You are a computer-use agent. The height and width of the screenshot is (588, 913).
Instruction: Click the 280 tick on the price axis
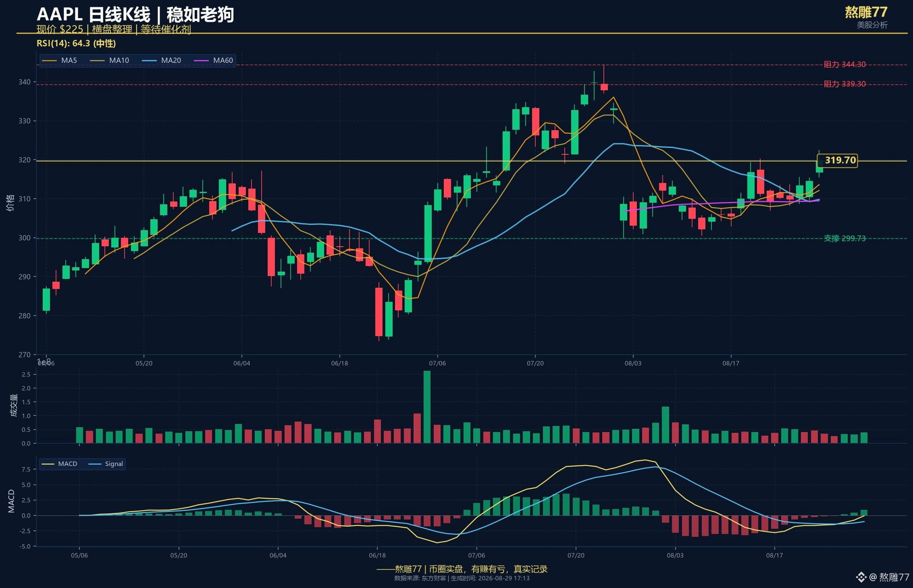(24, 316)
